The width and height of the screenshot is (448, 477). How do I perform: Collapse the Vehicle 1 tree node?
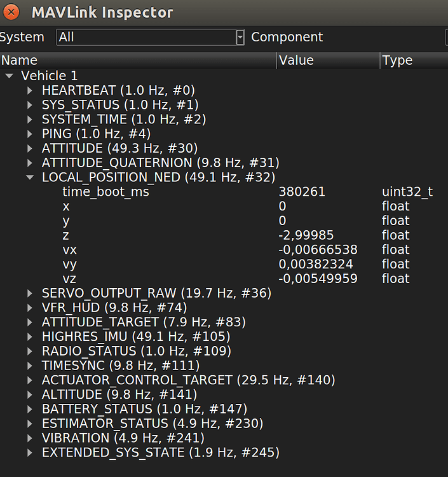tap(10, 76)
